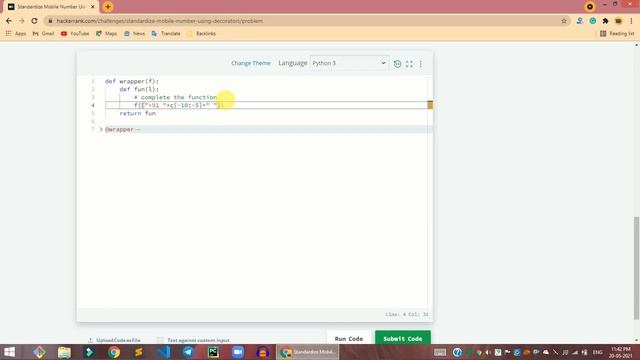This screenshot has height=360, width=640.
Task: Go forward in browser history
Action: [x=22, y=21]
